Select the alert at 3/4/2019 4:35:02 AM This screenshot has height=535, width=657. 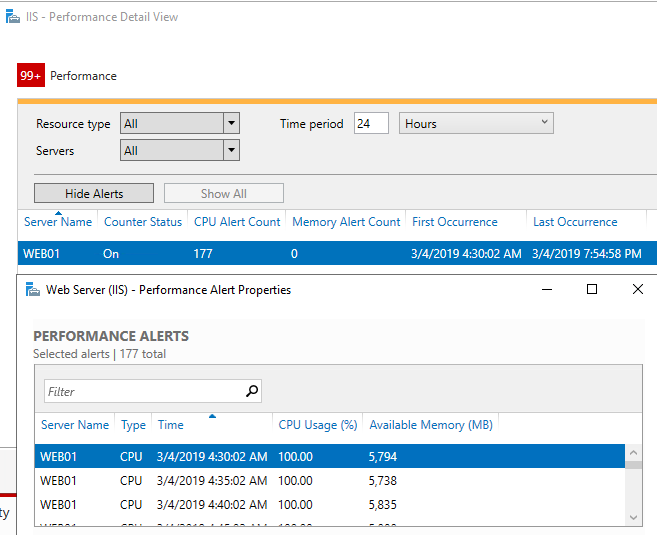330,480
